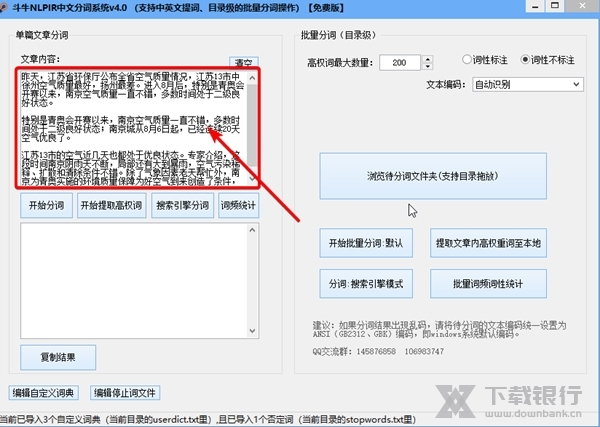Click the 文章内容 label
600x427 pixels.
[x=40, y=59]
